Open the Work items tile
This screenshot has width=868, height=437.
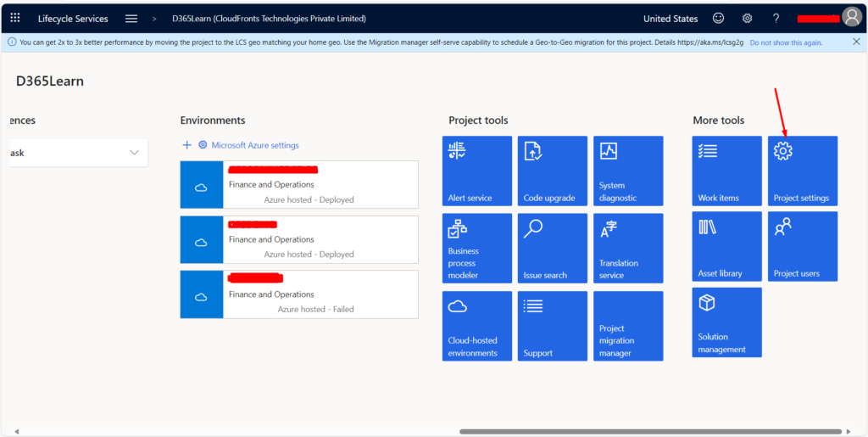click(726, 171)
